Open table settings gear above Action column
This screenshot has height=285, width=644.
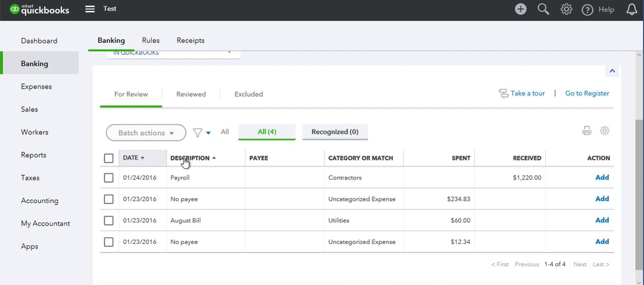coord(604,131)
